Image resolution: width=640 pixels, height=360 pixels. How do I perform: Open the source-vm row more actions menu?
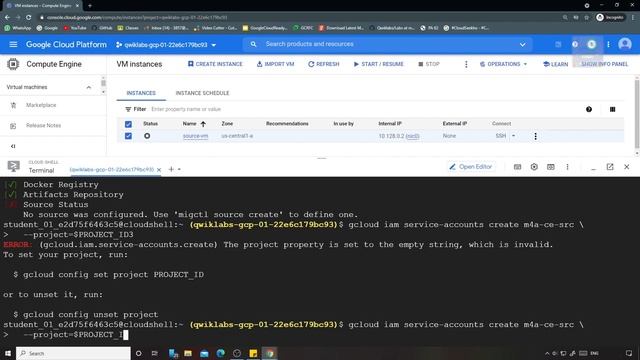536,136
